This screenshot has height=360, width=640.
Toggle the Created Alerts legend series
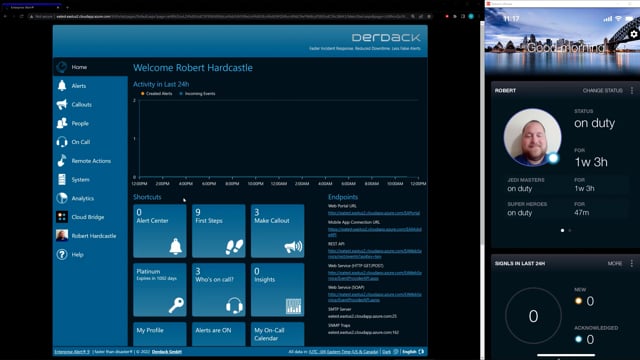156,93
